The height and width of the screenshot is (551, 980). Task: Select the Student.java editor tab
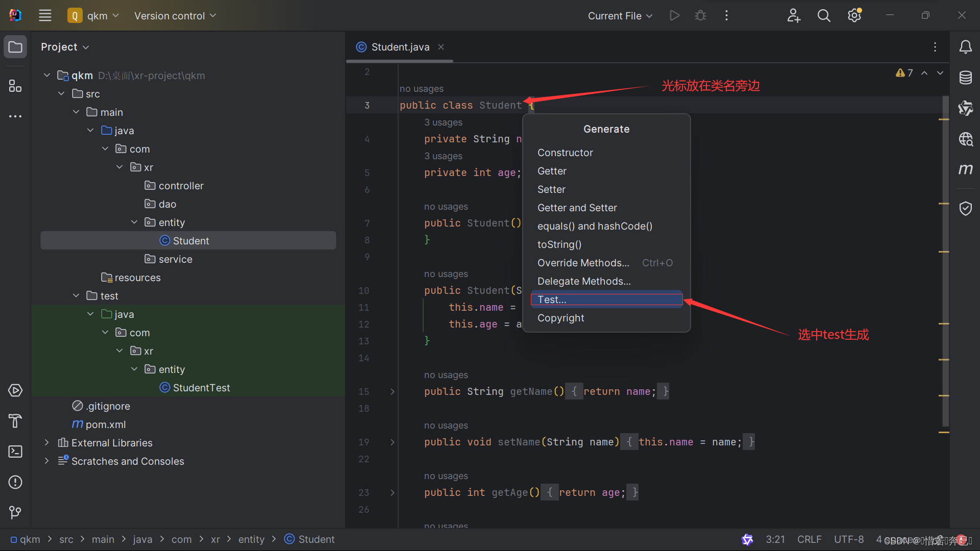pos(400,47)
